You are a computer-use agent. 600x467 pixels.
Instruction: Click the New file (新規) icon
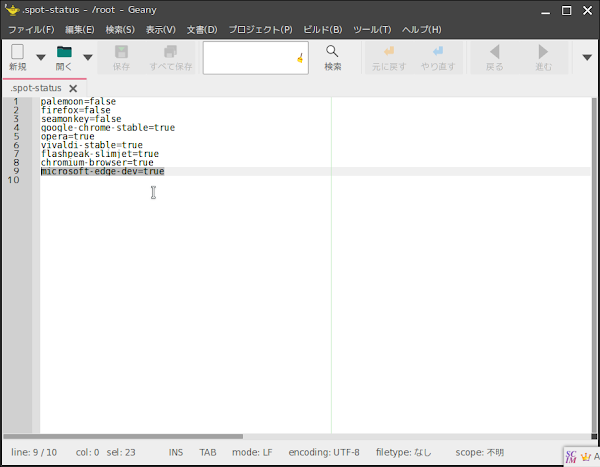(17, 52)
